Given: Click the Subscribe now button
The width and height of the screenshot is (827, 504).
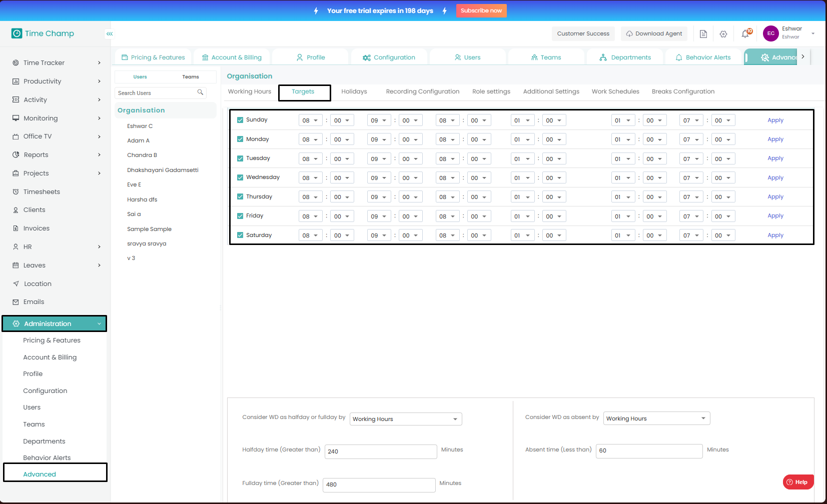Looking at the screenshot, I should pos(481,10).
